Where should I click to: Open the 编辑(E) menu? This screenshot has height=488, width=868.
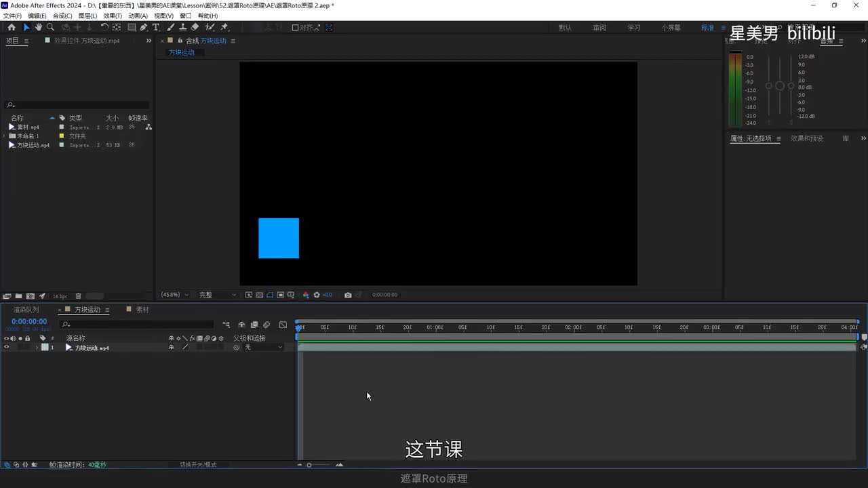[37, 16]
